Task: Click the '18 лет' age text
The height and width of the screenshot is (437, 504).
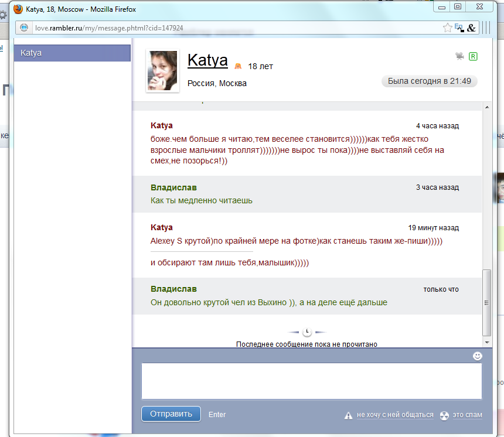Action: (x=260, y=67)
